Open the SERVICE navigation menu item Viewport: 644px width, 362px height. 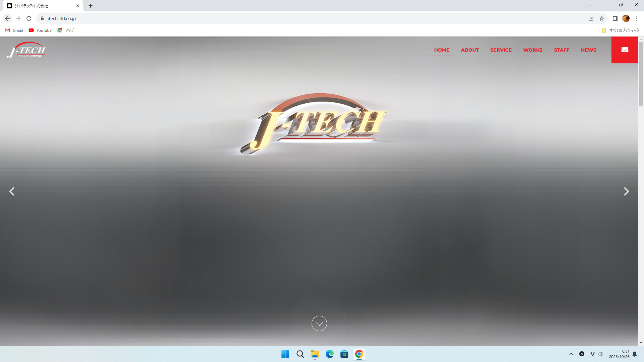tap(501, 50)
